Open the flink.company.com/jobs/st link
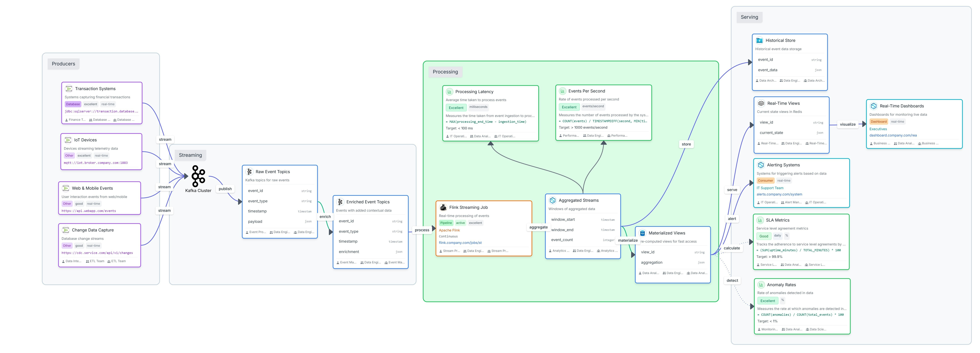 click(460, 242)
